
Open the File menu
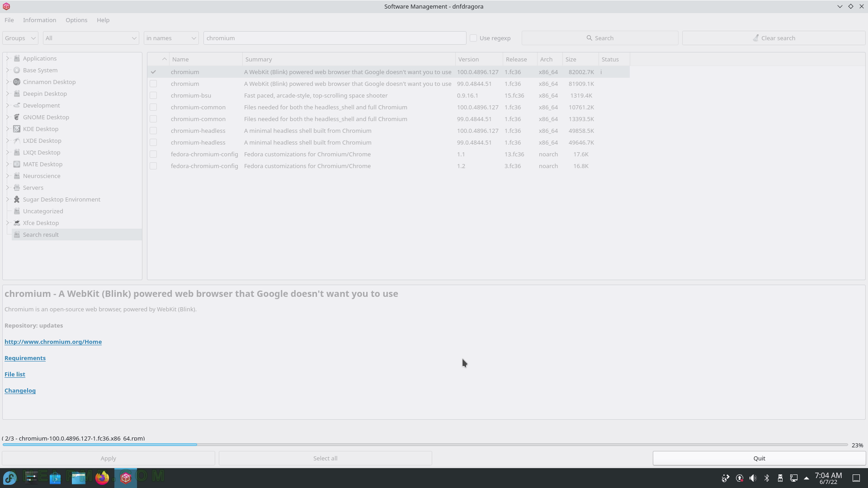coord(9,20)
